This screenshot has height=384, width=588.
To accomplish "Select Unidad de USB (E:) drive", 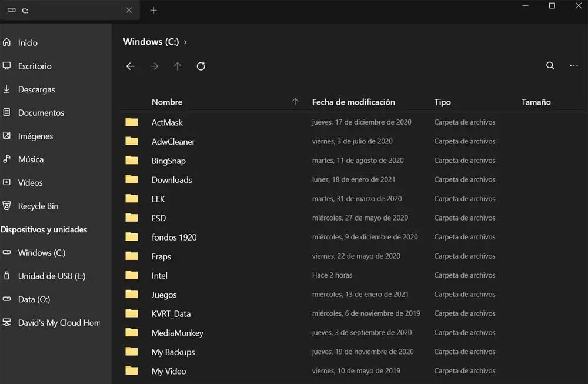I will pyautogui.click(x=55, y=276).
